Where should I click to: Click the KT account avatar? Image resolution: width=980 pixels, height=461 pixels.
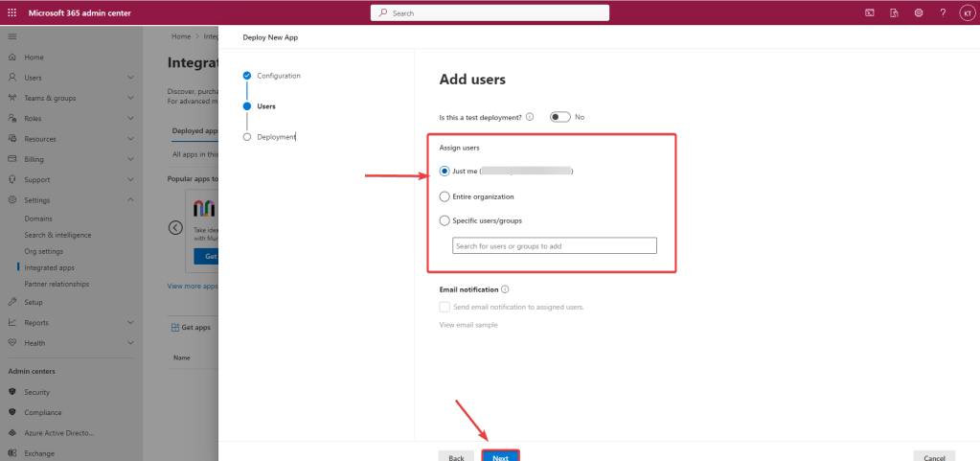tap(966, 12)
